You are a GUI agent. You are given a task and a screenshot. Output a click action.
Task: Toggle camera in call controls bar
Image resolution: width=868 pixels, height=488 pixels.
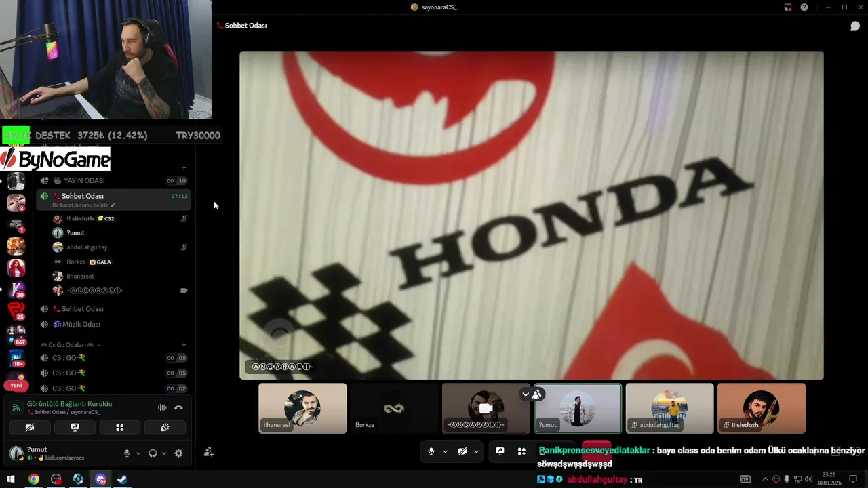(462, 451)
